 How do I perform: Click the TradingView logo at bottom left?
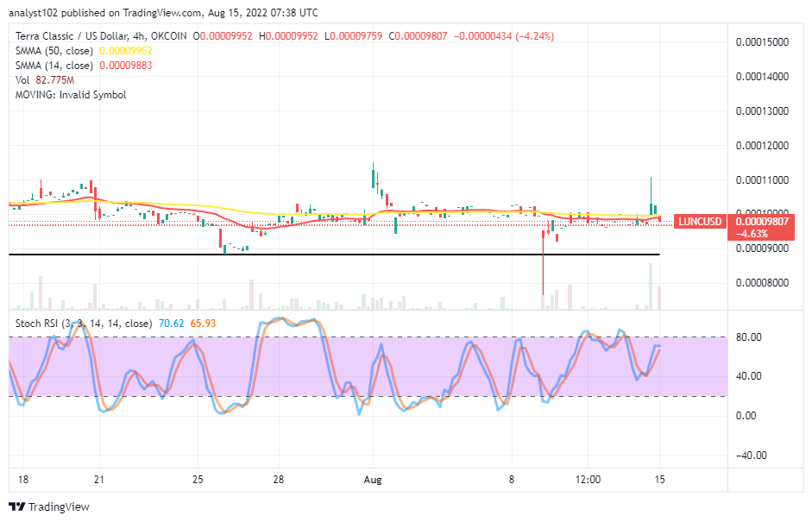pyautogui.click(x=49, y=506)
